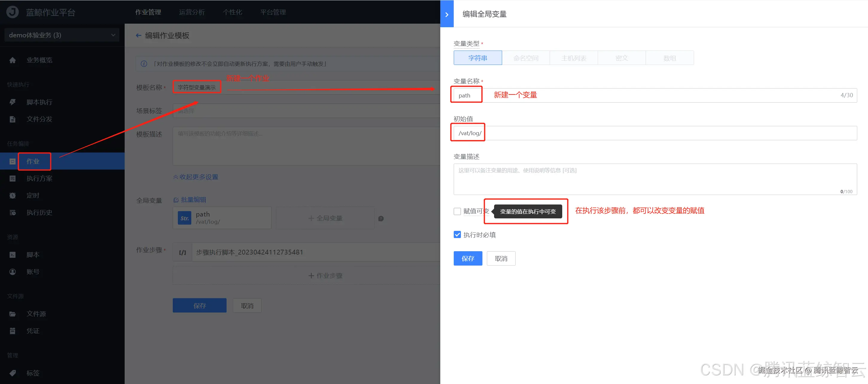Click the 模板描述 text area
This screenshot has width=868, height=384.
tap(307, 146)
